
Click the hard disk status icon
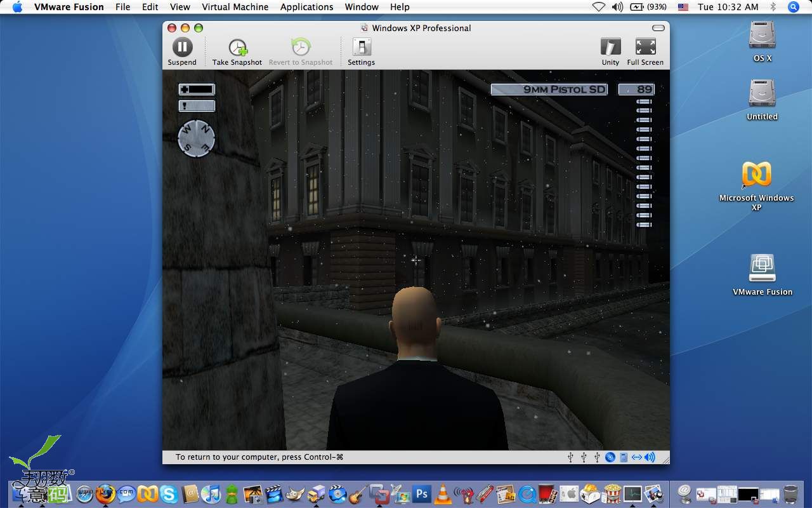[624, 457]
